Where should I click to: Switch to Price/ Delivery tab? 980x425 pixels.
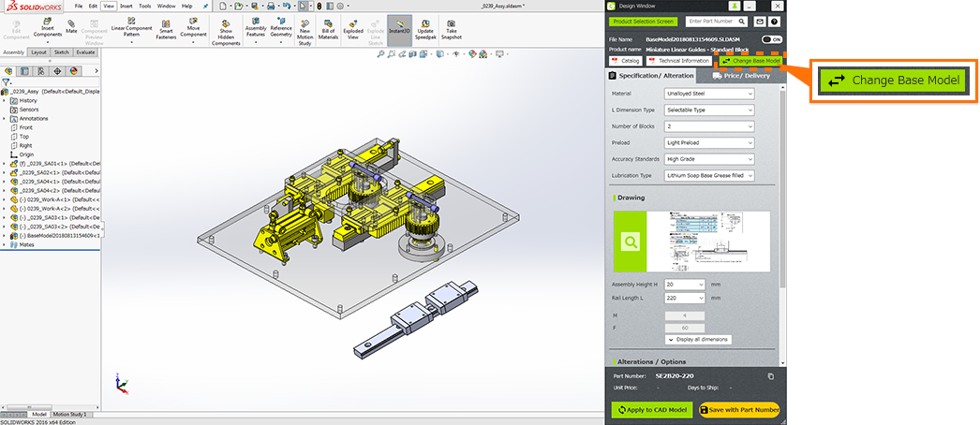pos(740,76)
